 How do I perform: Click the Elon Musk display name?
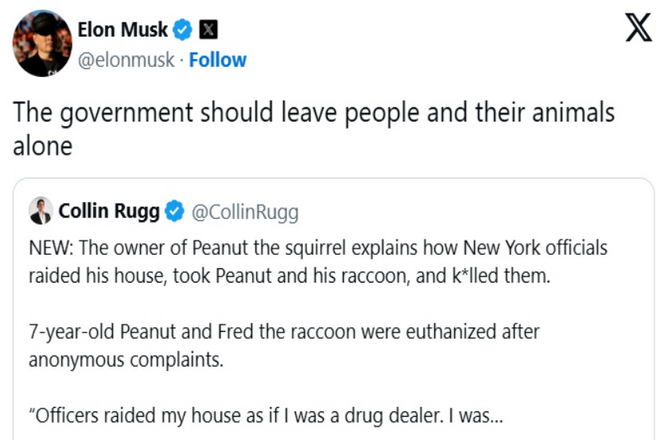tap(122, 30)
